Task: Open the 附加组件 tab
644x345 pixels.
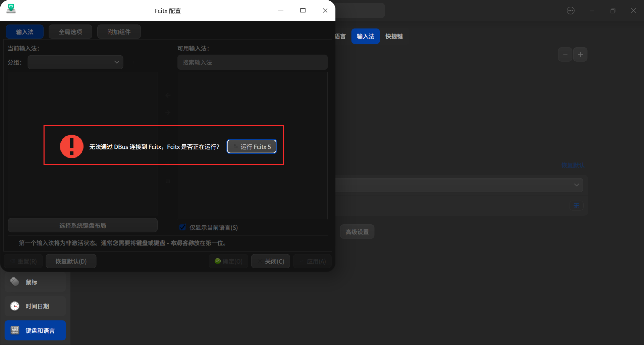Action: (119, 31)
